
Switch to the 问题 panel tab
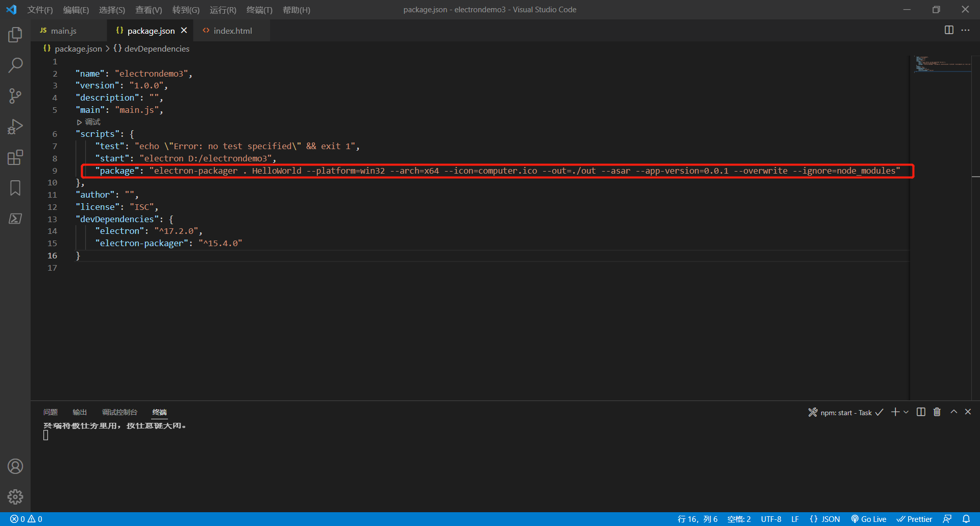(x=51, y=412)
